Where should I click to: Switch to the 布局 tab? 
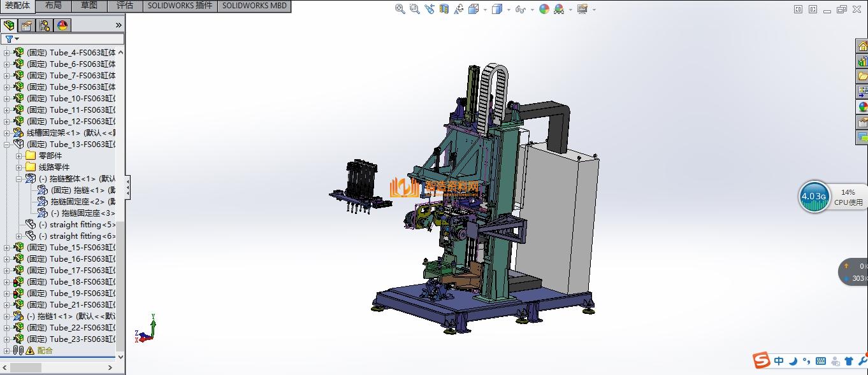(54, 6)
